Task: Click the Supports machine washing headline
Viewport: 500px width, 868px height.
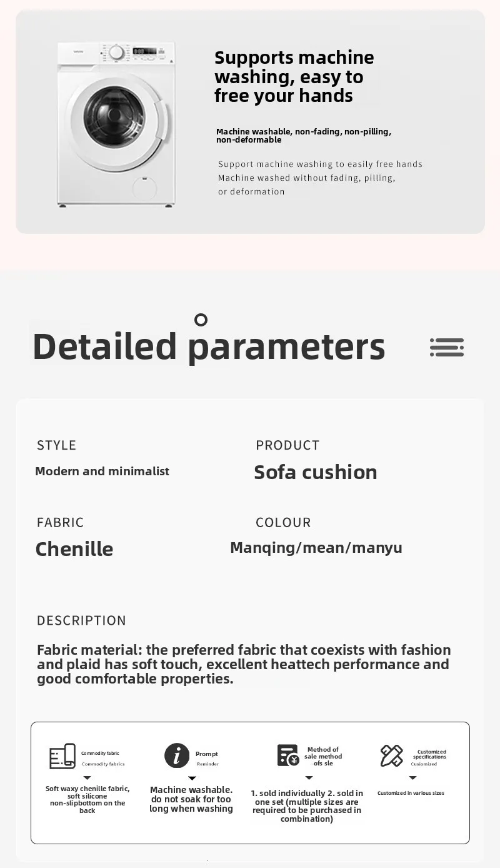Action: point(294,76)
